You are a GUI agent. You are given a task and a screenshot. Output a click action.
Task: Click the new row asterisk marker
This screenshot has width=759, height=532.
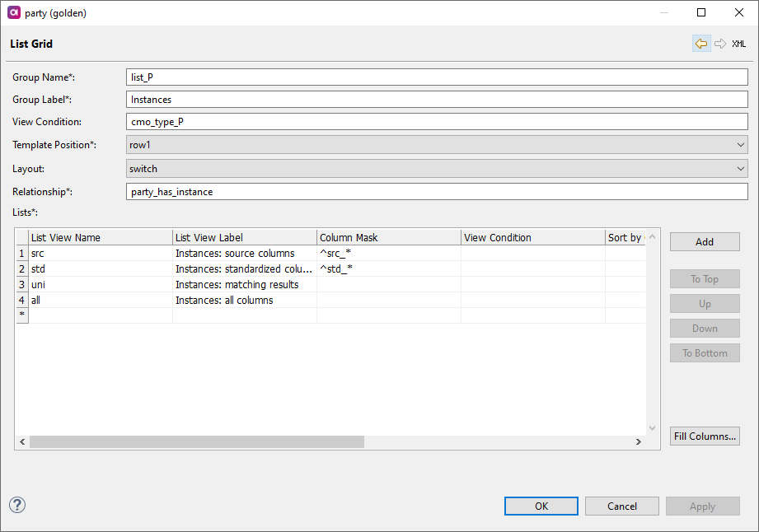coord(21,315)
